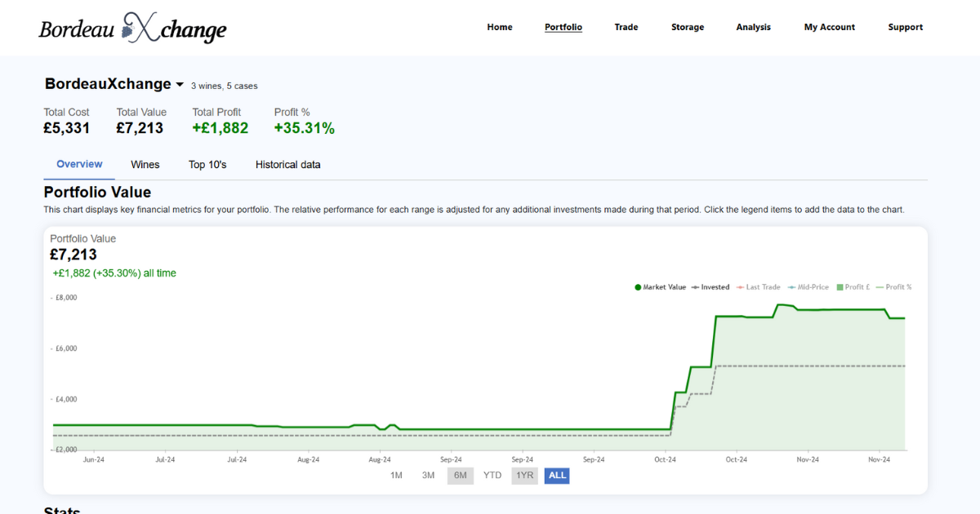Image resolution: width=980 pixels, height=514 pixels.
Task: Click the BordeauXchange logo
Action: pos(133,28)
